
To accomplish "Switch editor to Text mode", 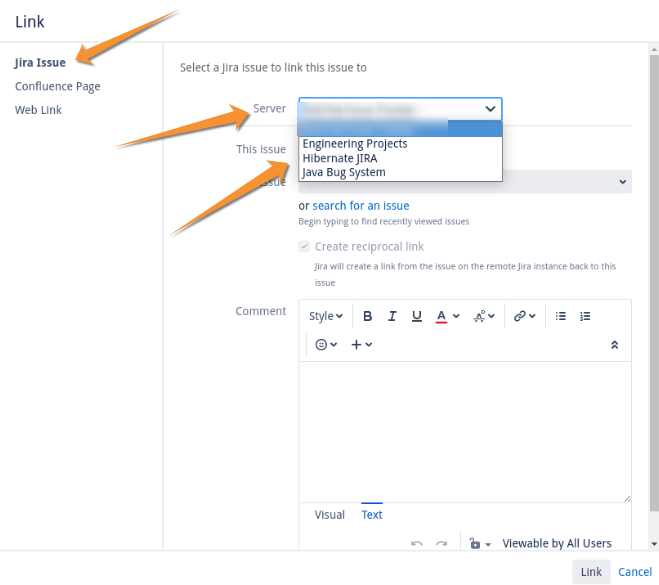I will 372,515.
